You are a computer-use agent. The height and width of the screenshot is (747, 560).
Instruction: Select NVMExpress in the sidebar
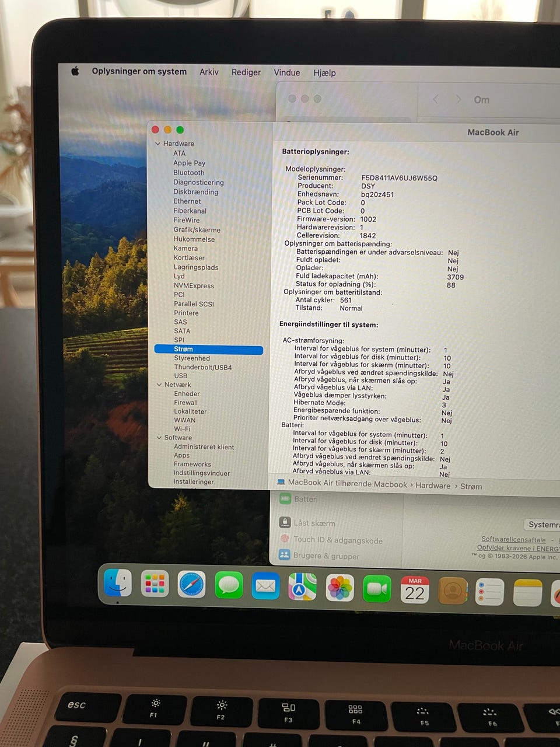point(194,286)
